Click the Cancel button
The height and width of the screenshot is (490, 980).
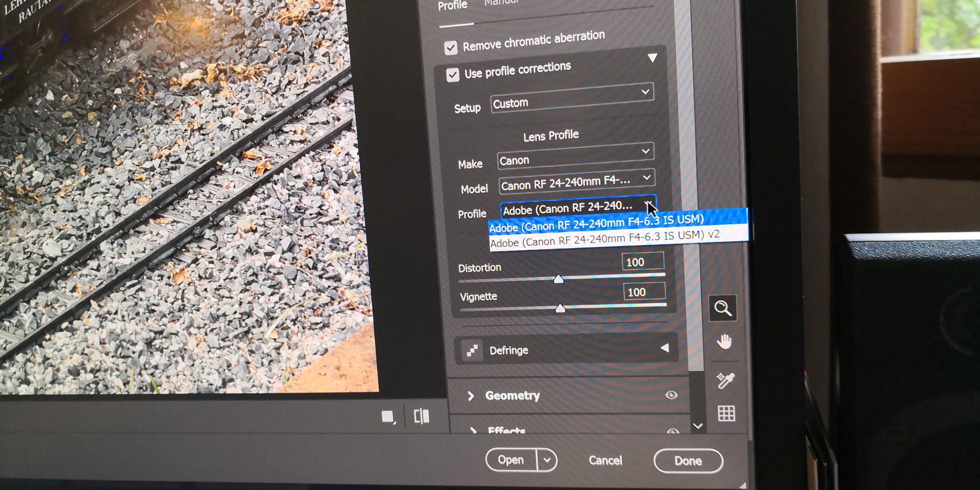pos(605,460)
